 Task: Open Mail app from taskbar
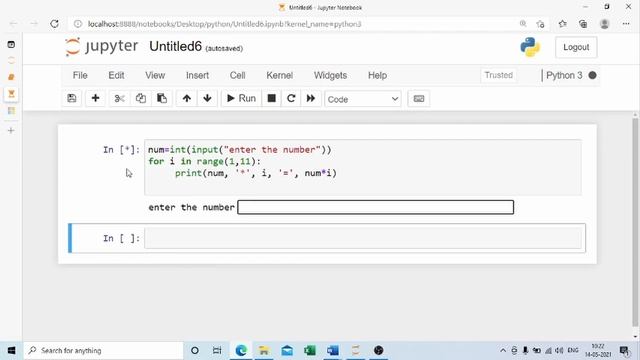(287, 350)
